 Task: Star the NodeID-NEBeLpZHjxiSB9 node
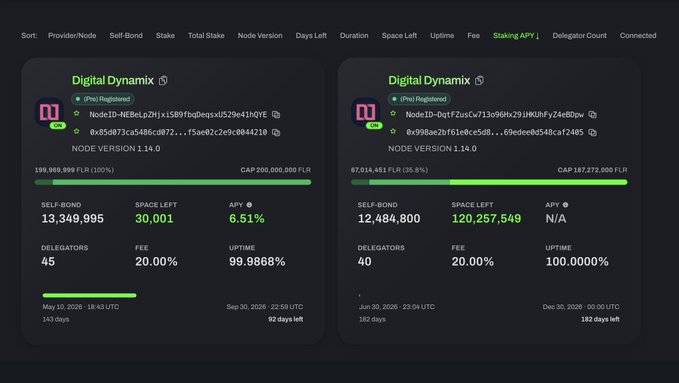tap(77, 114)
